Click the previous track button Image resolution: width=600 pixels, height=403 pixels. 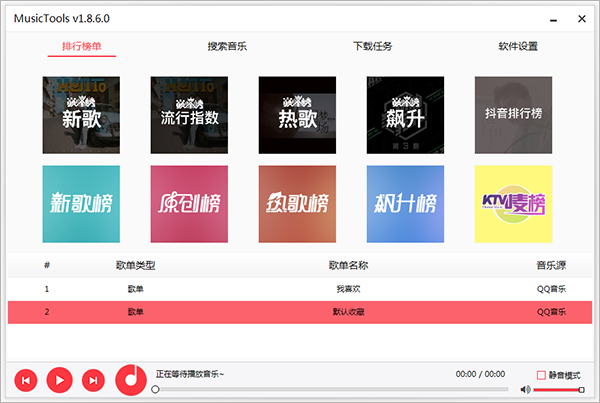click(26, 379)
